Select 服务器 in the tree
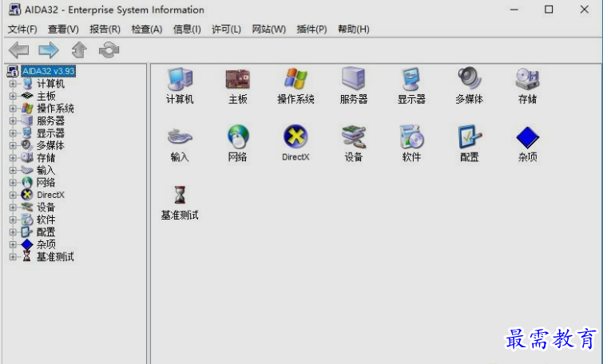 [50, 121]
